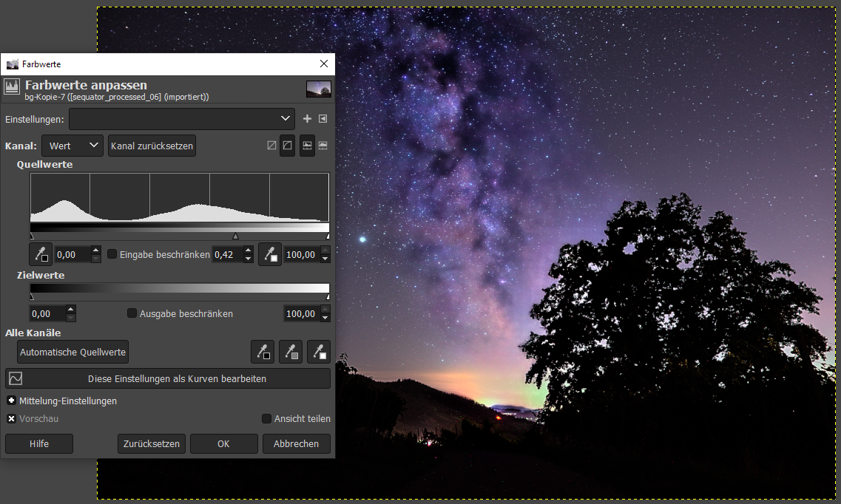Click Diese Einstellungen als Kurven bearbeiten

[168, 378]
